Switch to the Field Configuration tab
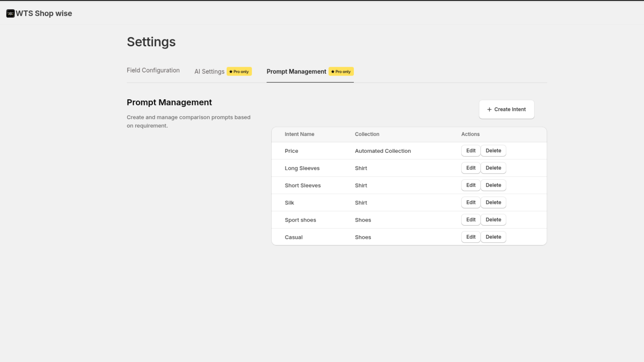This screenshot has width=644, height=362. click(x=153, y=70)
